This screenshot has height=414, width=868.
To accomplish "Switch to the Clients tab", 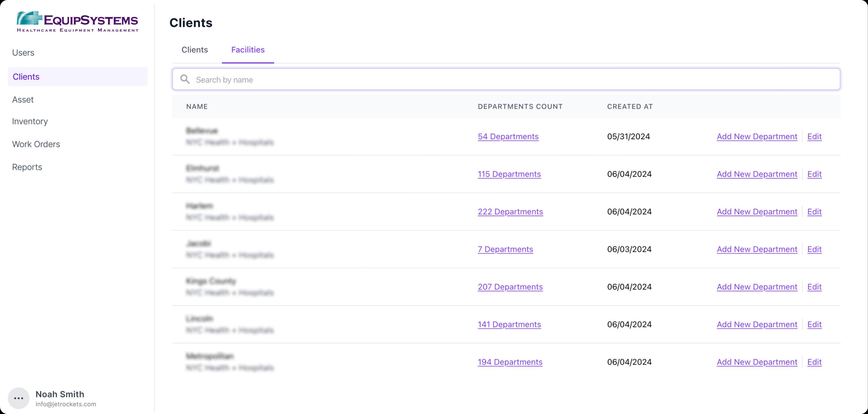I will pyautogui.click(x=195, y=50).
